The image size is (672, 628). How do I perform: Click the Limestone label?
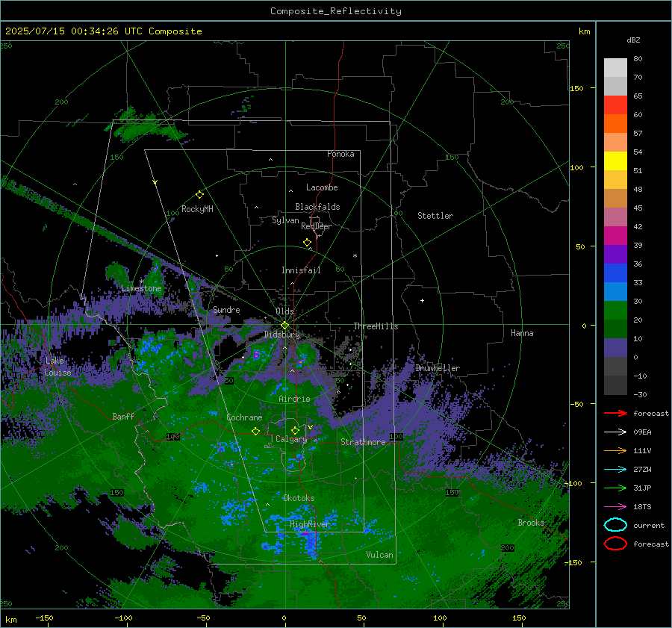pos(141,288)
